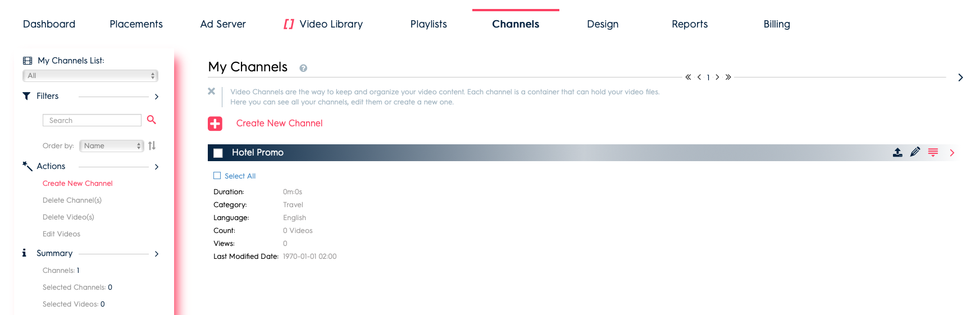Click the Hotel Promo channel title
This screenshot has width=980, height=315.
click(x=258, y=153)
